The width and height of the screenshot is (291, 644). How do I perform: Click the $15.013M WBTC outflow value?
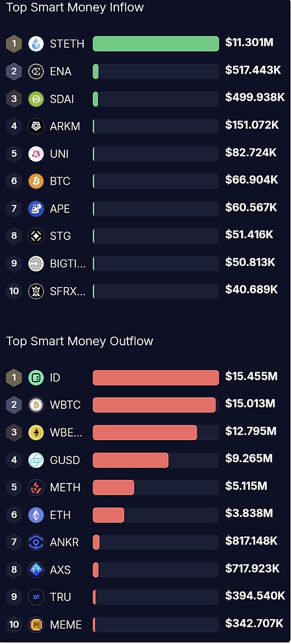tap(250, 404)
